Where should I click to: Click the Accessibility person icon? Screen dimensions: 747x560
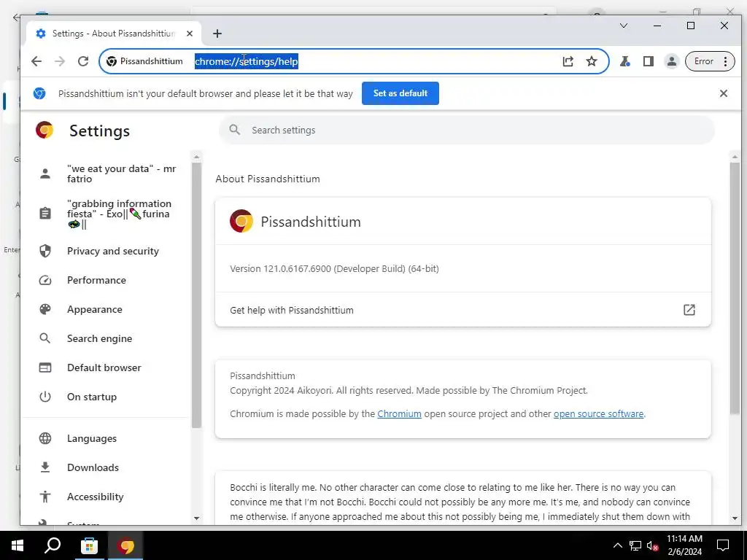(44, 497)
